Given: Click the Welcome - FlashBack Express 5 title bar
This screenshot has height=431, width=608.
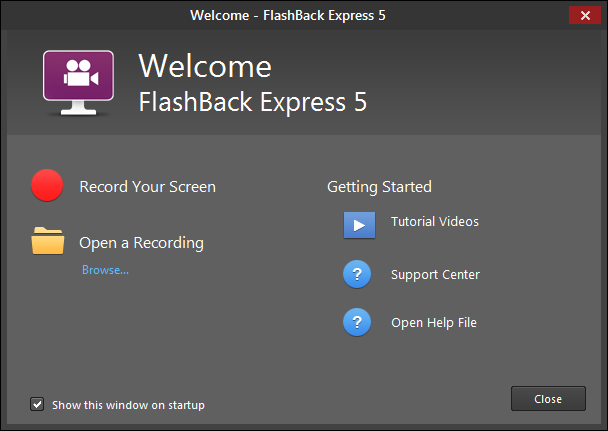Looking at the screenshot, I should pyautogui.click(x=289, y=15).
